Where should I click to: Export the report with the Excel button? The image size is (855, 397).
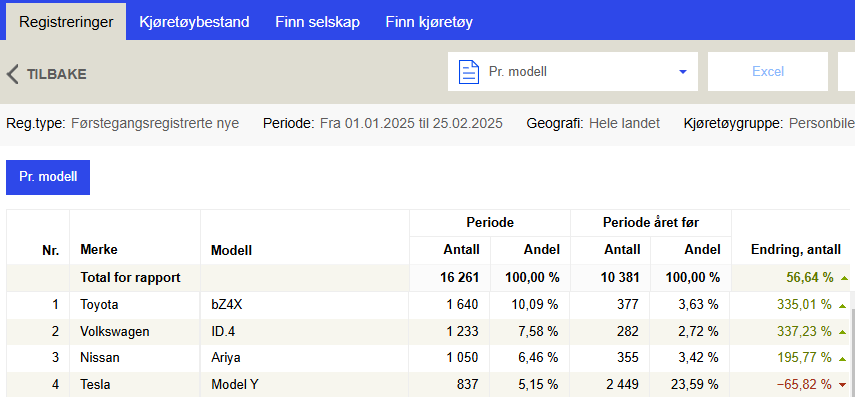(x=768, y=71)
